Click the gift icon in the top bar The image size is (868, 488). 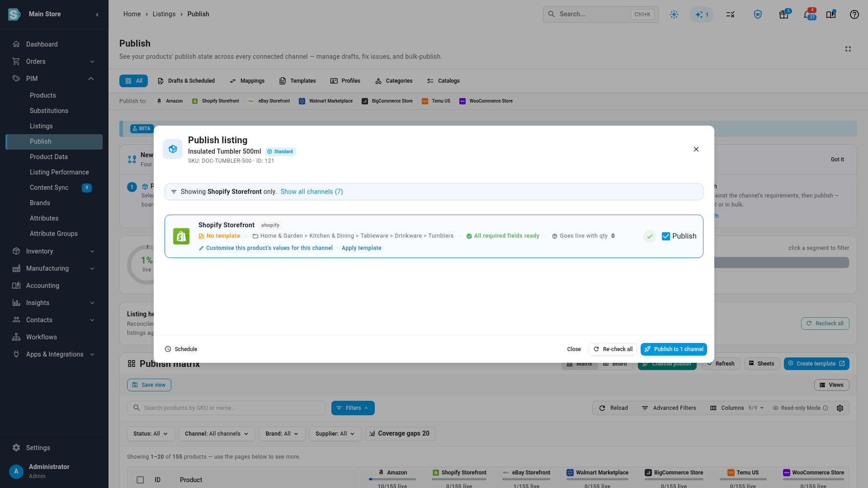tap(784, 14)
